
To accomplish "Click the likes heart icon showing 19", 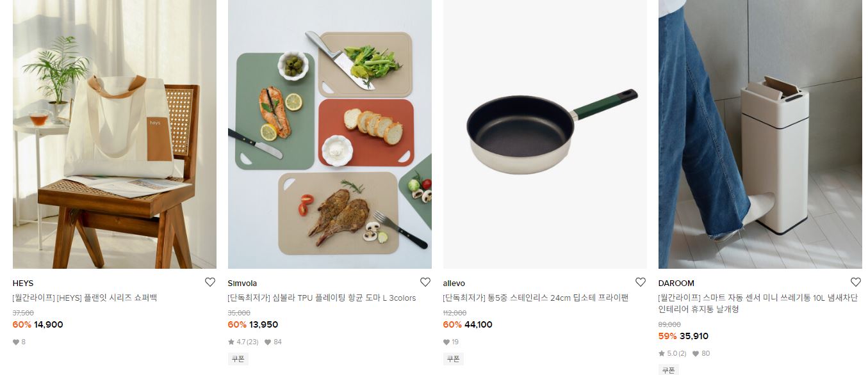I will click(x=446, y=342).
